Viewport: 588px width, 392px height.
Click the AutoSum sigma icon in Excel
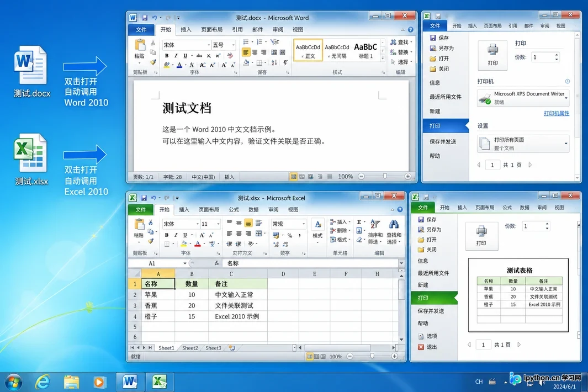click(x=359, y=222)
